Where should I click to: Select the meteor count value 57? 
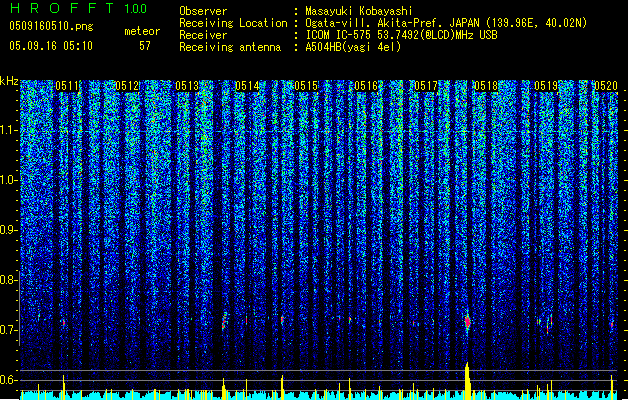[x=145, y=46]
